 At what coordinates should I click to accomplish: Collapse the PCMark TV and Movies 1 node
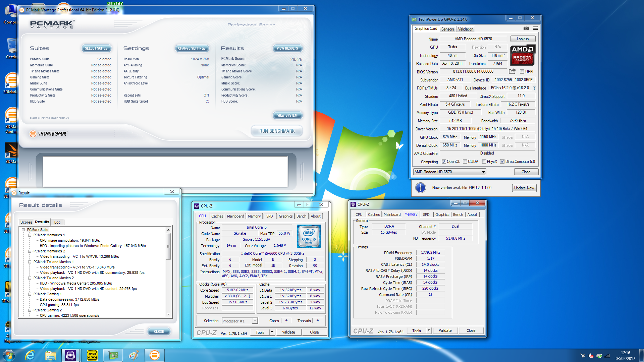coord(30,262)
